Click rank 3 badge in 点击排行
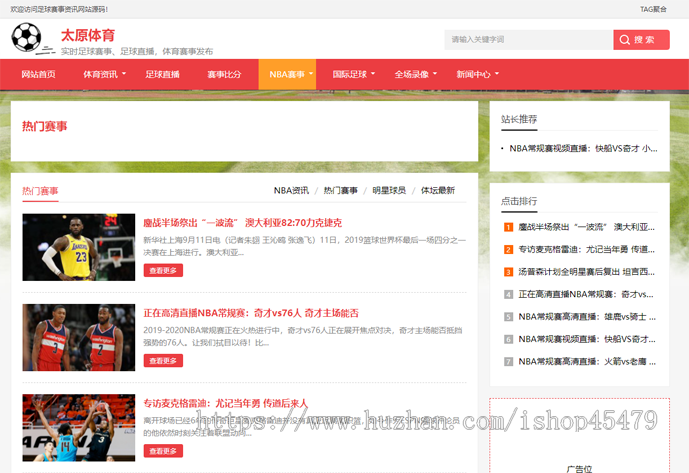The image size is (689, 473). [x=508, y=272]
